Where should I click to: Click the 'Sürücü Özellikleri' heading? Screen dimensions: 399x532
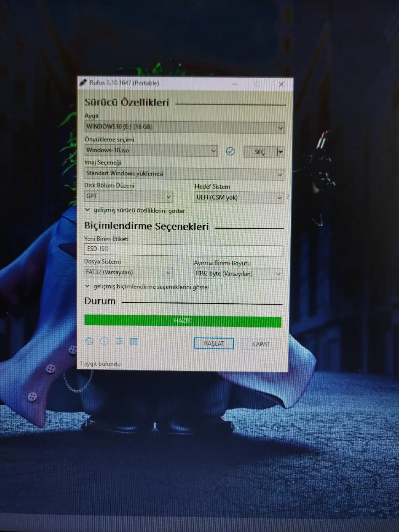click(127, 103)
